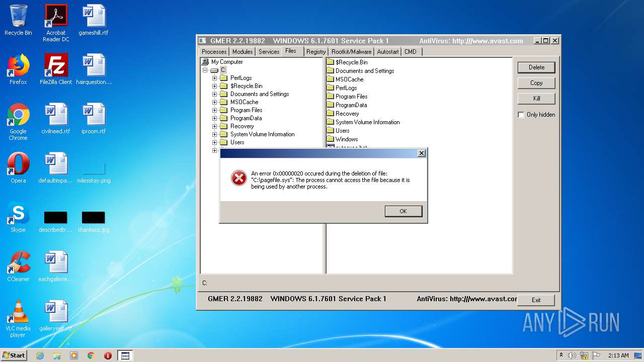
Task: Open the Start menu
Action: click(14, 355)
